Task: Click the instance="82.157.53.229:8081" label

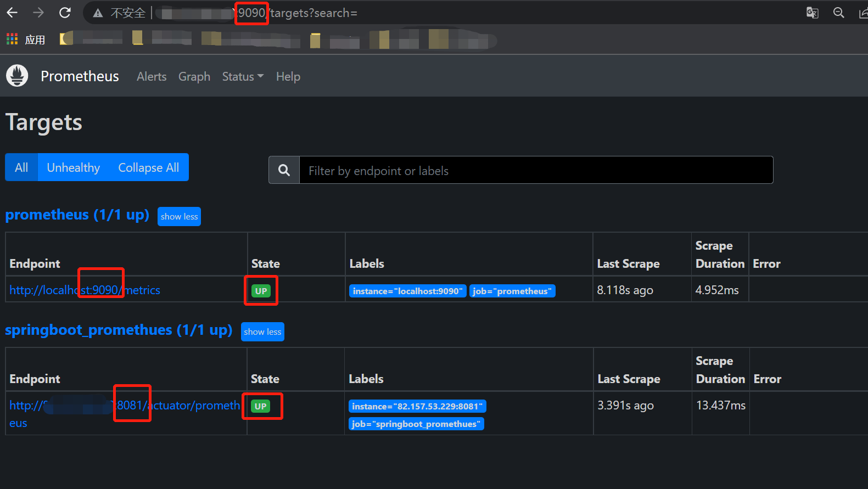Action: (417, 406)
